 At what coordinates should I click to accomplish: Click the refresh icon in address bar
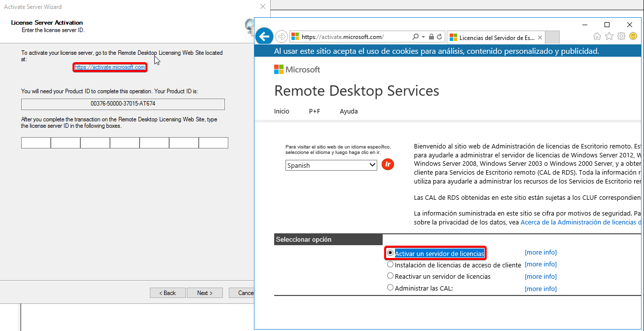click(439, 37)
